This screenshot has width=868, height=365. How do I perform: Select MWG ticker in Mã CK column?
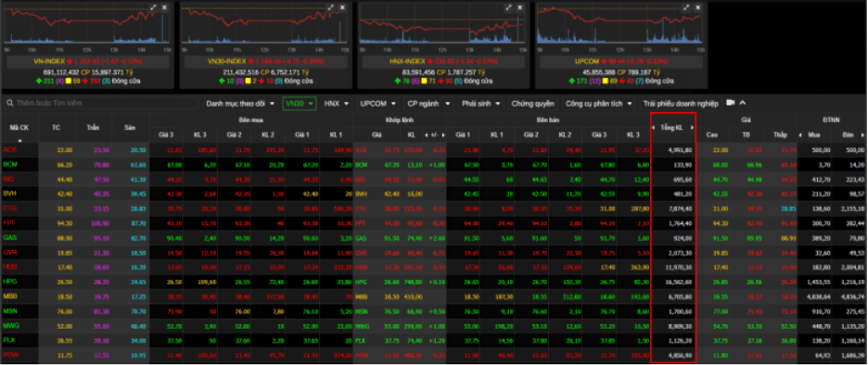tap(10, 325)
